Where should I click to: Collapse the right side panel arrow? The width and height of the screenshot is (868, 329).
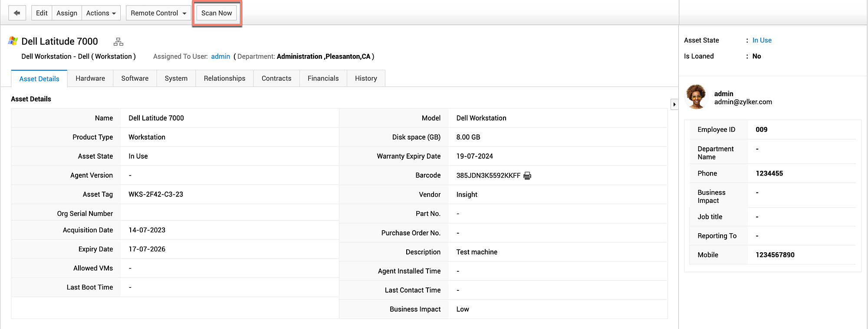674,104
